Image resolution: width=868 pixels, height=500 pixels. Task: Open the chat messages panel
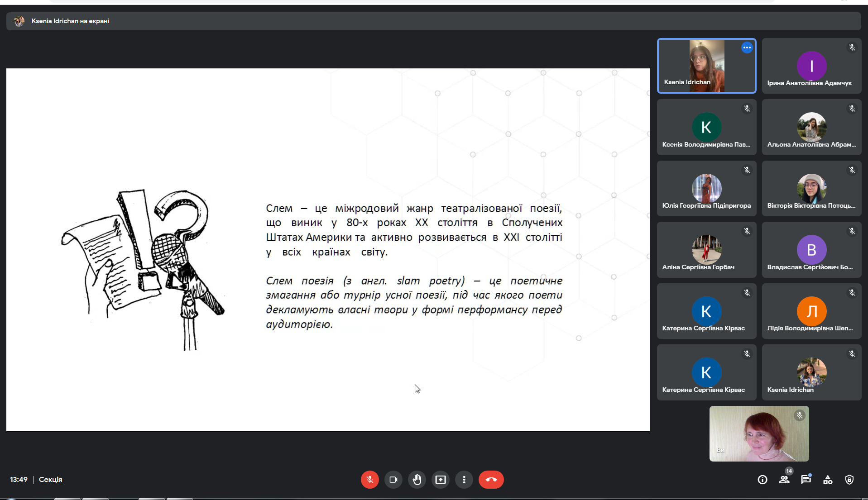pos(806,480)
